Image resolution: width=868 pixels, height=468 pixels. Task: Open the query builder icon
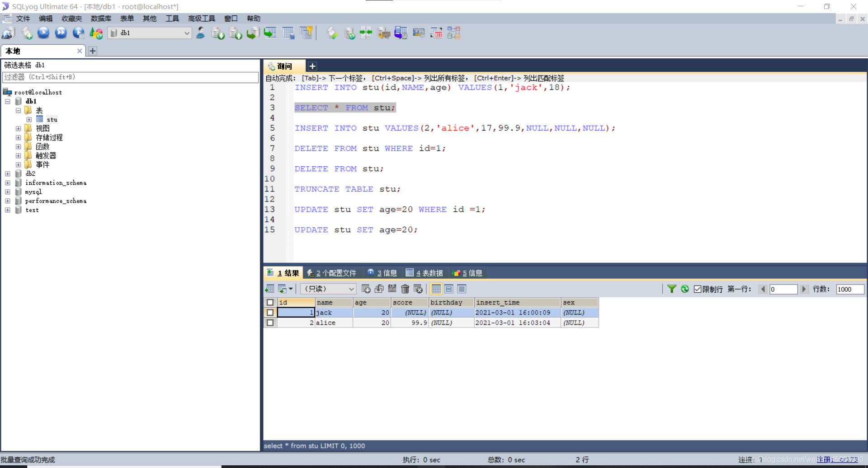click(x=419, y=33)
